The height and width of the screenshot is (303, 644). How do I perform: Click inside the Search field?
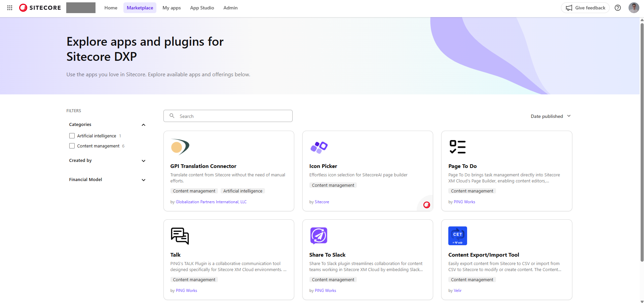228,116
